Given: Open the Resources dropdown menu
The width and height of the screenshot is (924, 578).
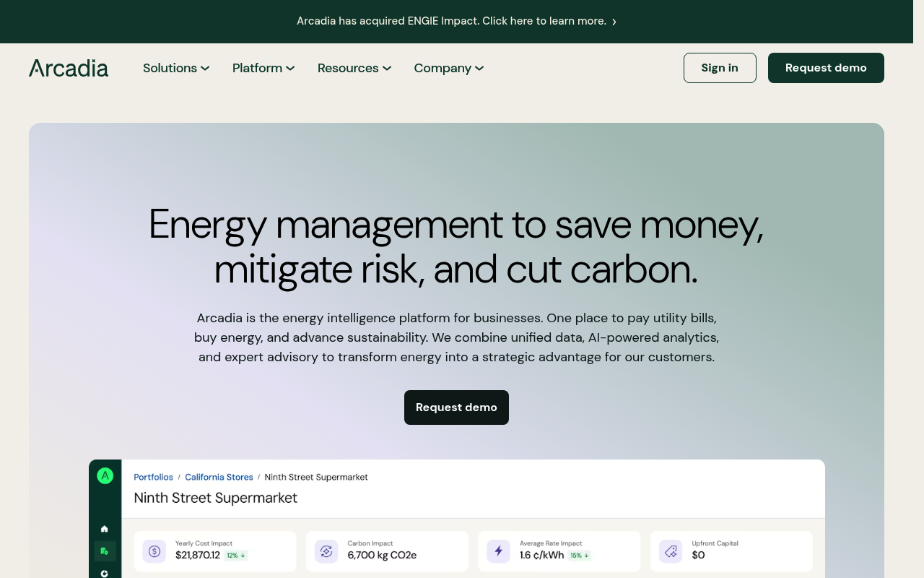Looking at the screenshot, I should coord(354,68).
